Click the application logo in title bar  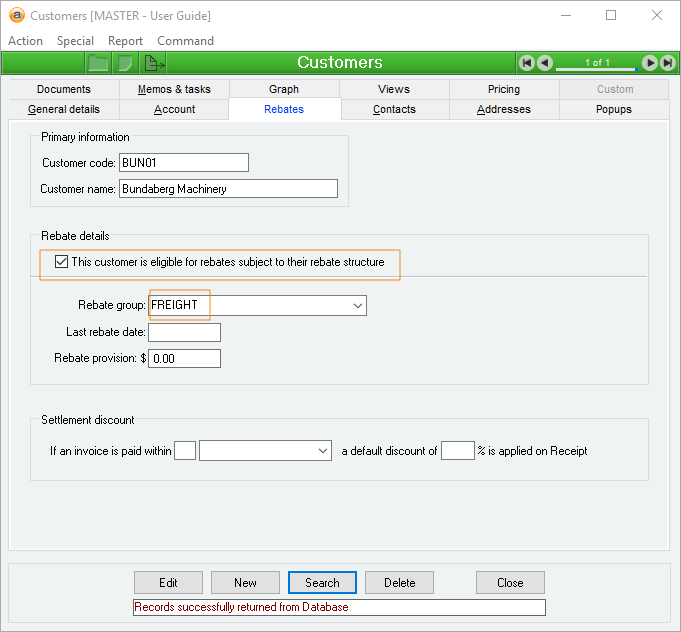point(16,16)
